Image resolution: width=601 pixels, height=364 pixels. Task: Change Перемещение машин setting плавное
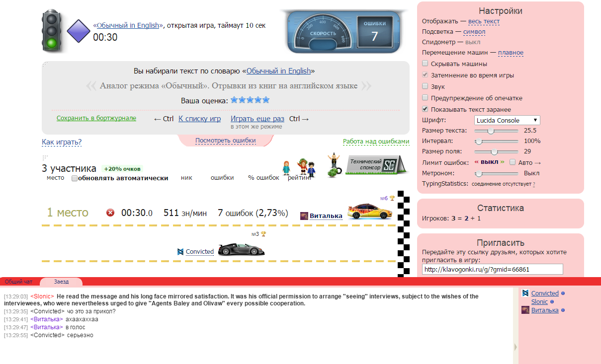coord(511,53)
